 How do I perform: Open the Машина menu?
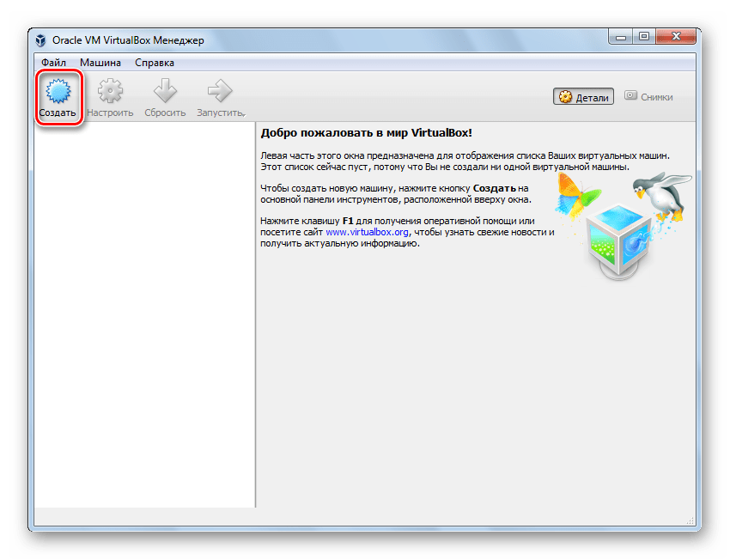coord(100,63)
